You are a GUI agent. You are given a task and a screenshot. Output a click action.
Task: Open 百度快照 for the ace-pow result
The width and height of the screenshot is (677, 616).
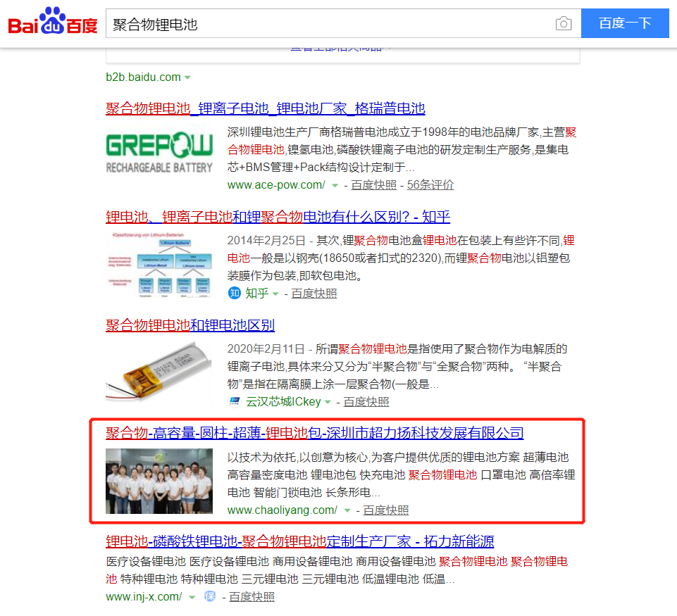click(x=373, y=185)
